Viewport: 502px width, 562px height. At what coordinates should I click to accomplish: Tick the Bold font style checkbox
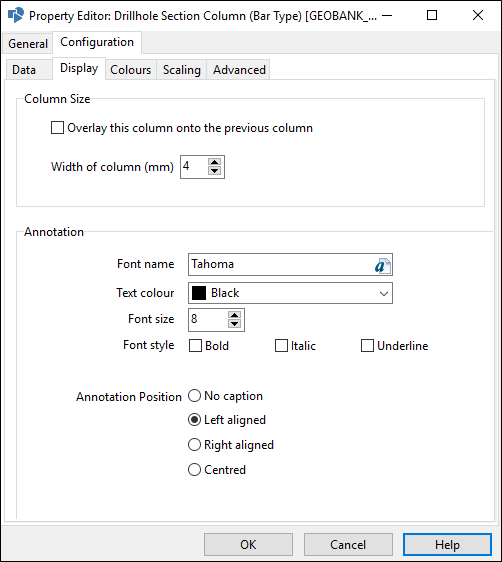click(195, 346)
